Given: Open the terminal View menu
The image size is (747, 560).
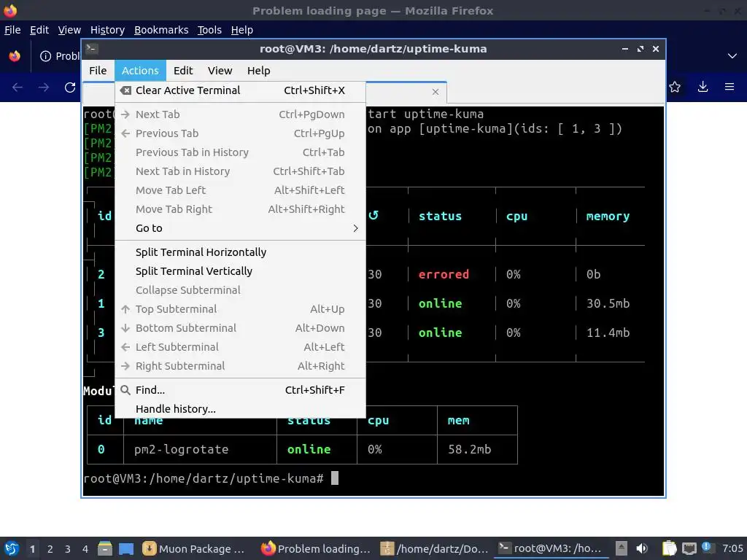Looking at the screenshot, I should click(x=220, y=71).
